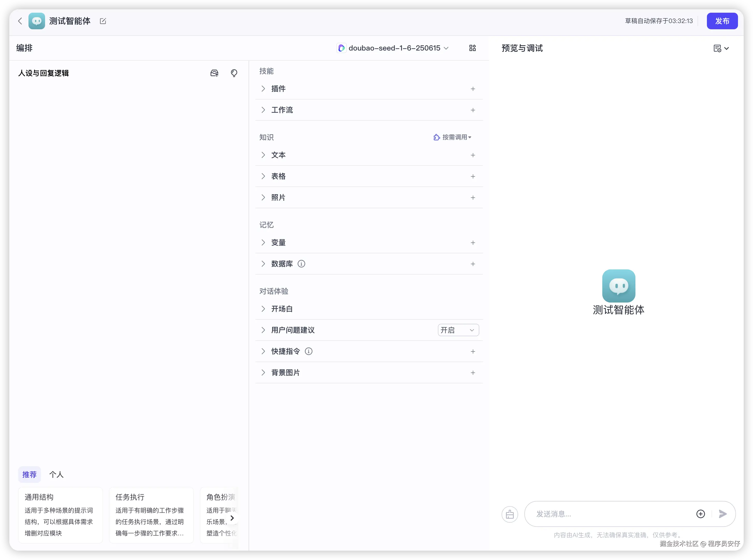Open the 用户问题建议 开启 dropdown

click(458, 330)
